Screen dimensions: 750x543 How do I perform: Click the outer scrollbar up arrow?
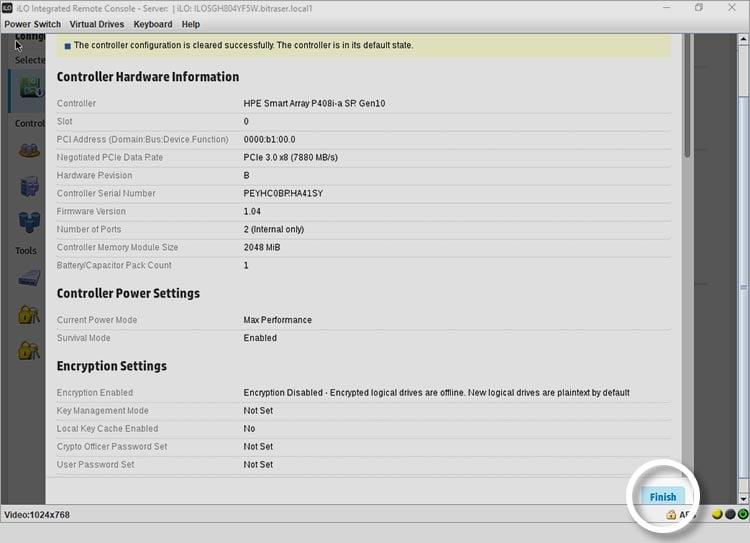[743, 39]
